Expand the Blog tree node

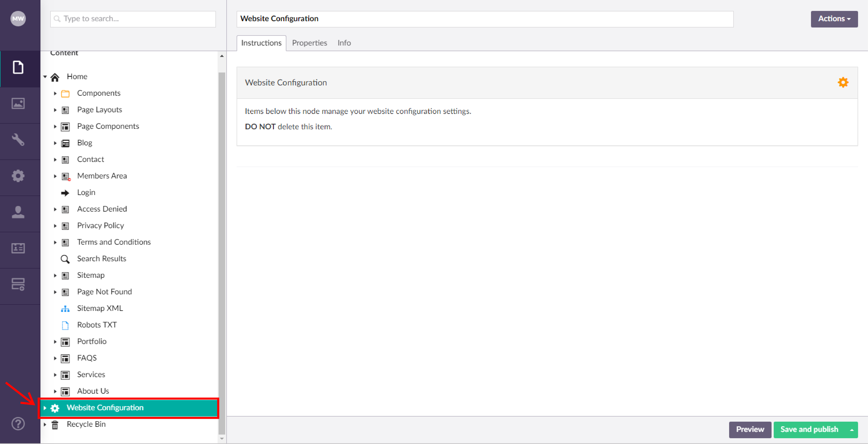[x=55, y=143]
